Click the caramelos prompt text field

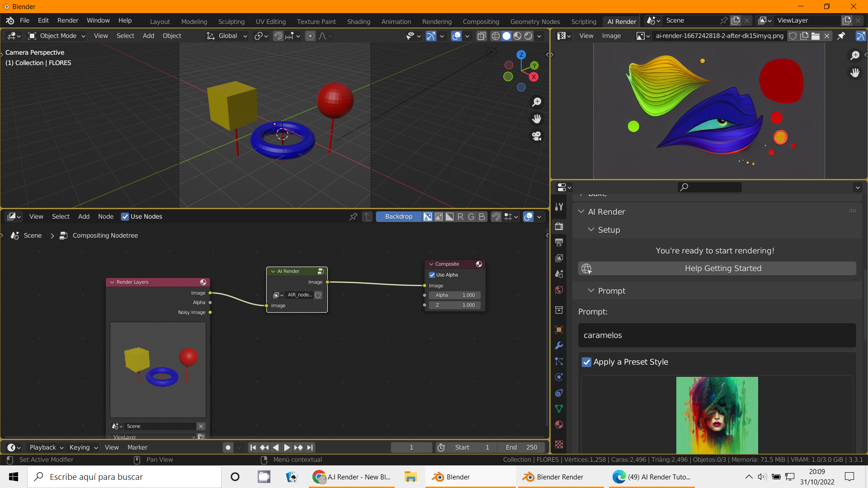tap(717, 335)
